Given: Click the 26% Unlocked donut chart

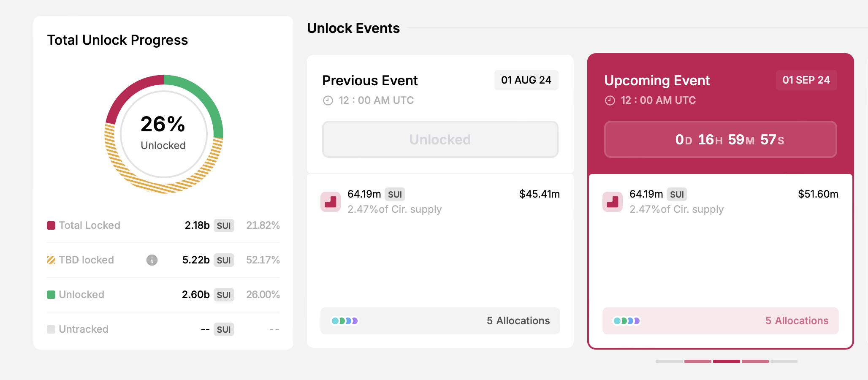Looking at the screenshot, I should click(164, 134).
